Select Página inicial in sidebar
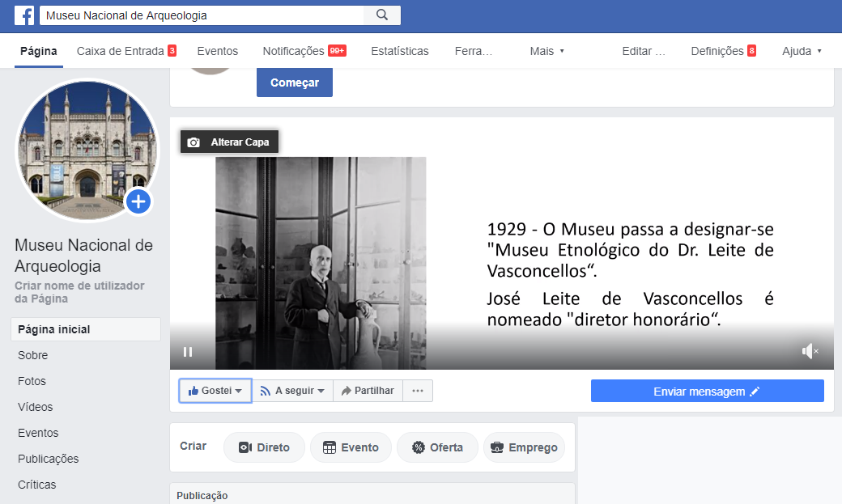The image size is (842, 504). [x=86, y=329]
